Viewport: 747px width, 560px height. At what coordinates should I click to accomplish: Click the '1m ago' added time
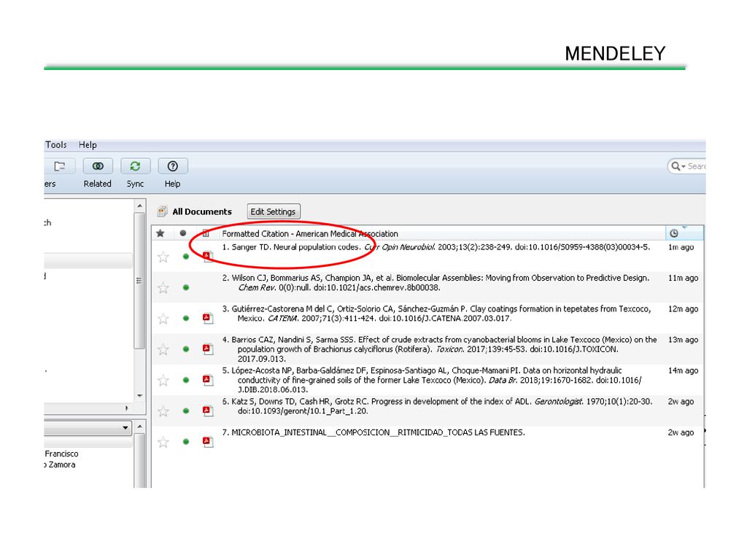pos(681,247)
